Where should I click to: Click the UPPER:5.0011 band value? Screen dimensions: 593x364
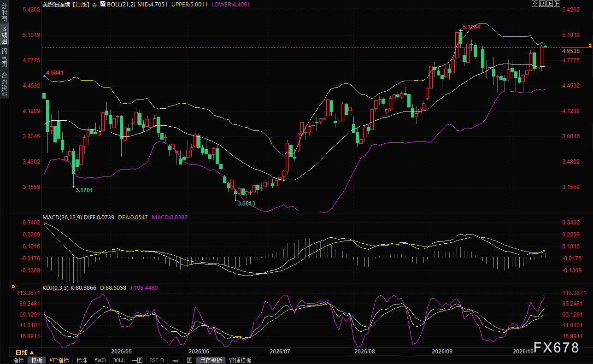click(x=190, y=4)
